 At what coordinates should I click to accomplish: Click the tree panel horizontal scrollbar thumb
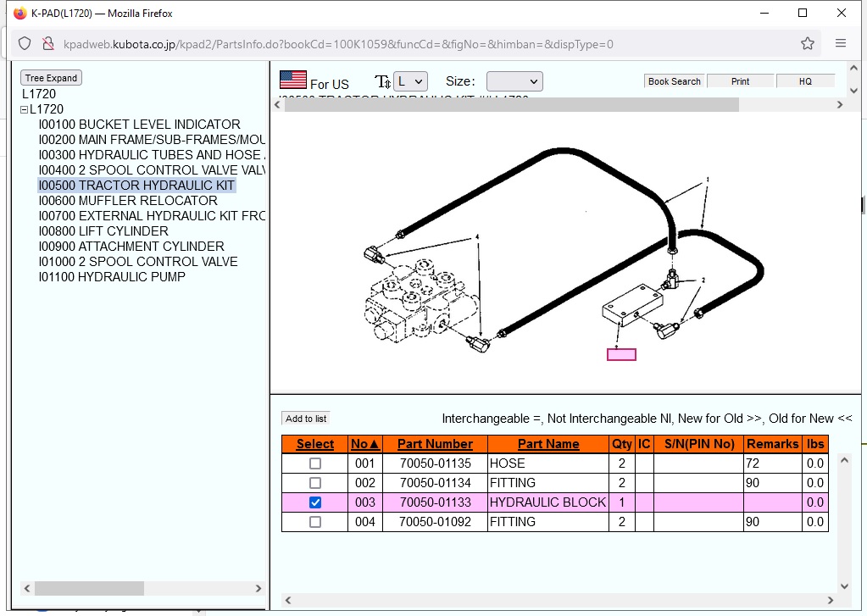(x=89, y=588)
